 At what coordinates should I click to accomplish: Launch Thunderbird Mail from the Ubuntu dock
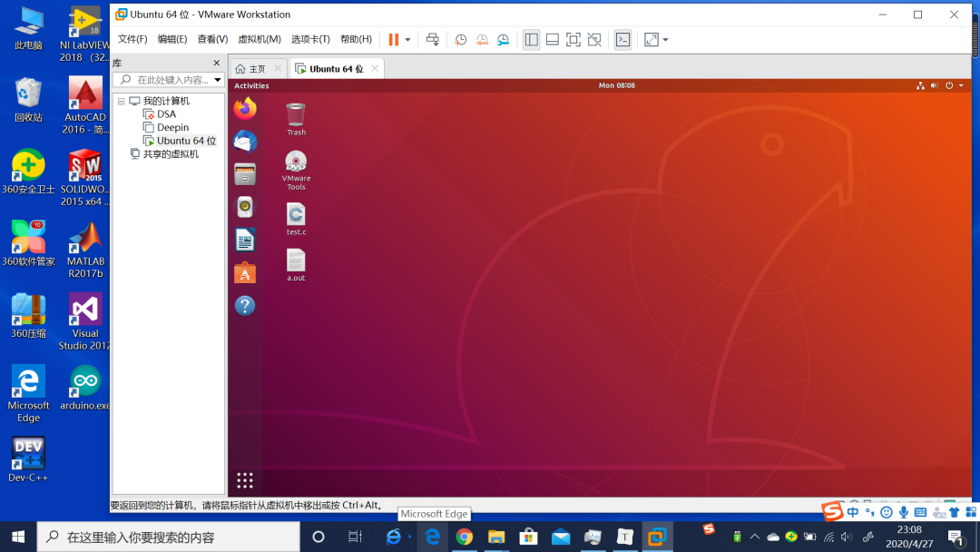point(245,142)
